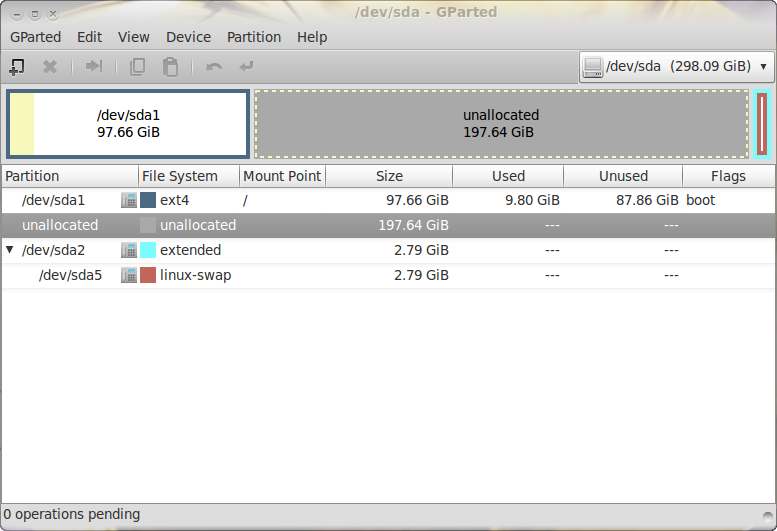The image size is (777, 531).
Task: Click the Undo last operation icon
Action: [x=214, y=66]
